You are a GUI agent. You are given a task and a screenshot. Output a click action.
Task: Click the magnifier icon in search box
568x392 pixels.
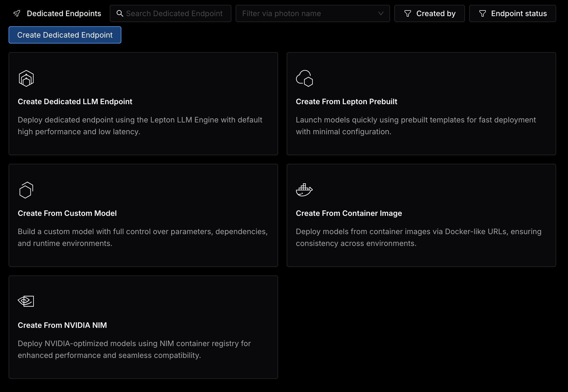120,13
